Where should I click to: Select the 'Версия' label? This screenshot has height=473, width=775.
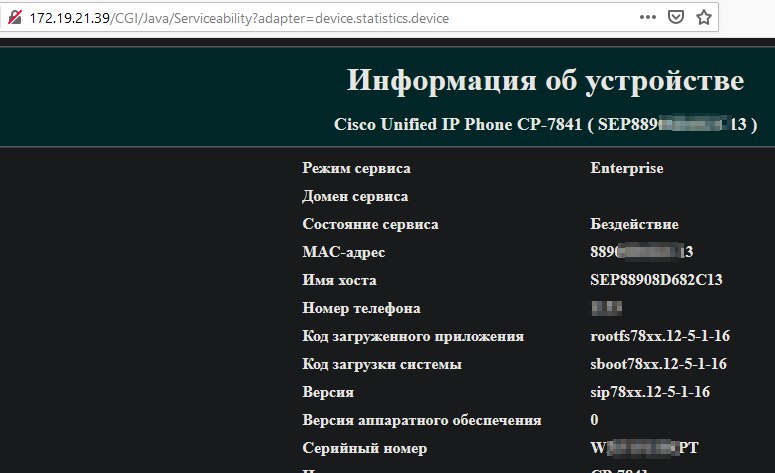pos(328,392)
